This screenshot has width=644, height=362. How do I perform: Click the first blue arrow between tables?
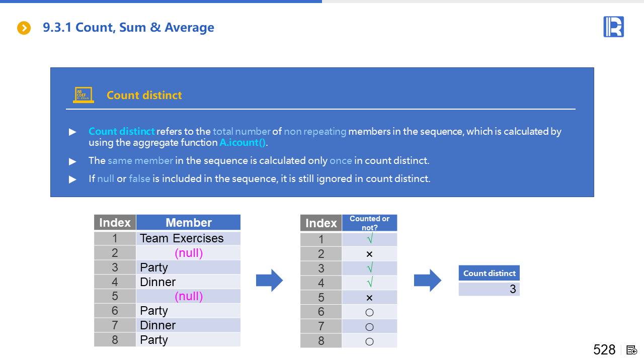coord(270,281)
